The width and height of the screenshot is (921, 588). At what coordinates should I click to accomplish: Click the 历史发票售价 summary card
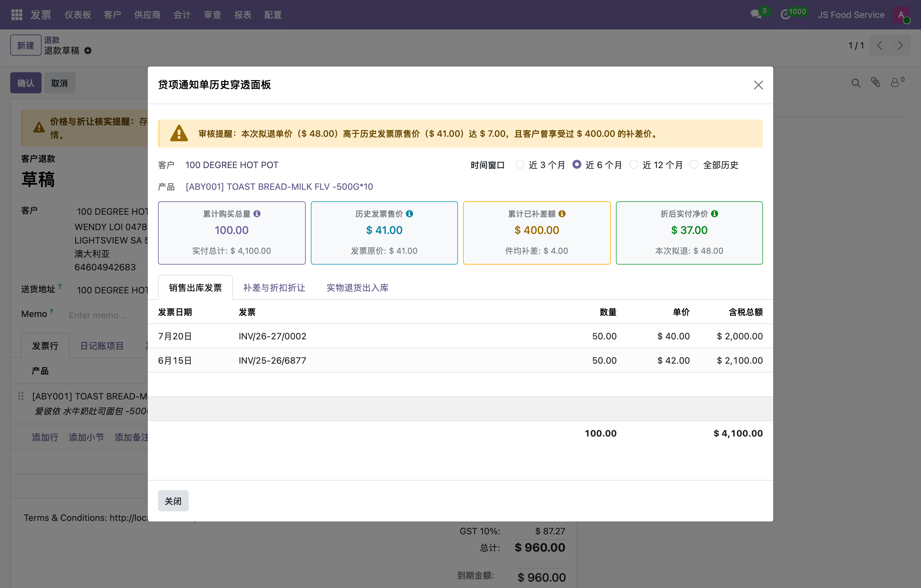tap(384, 233)
